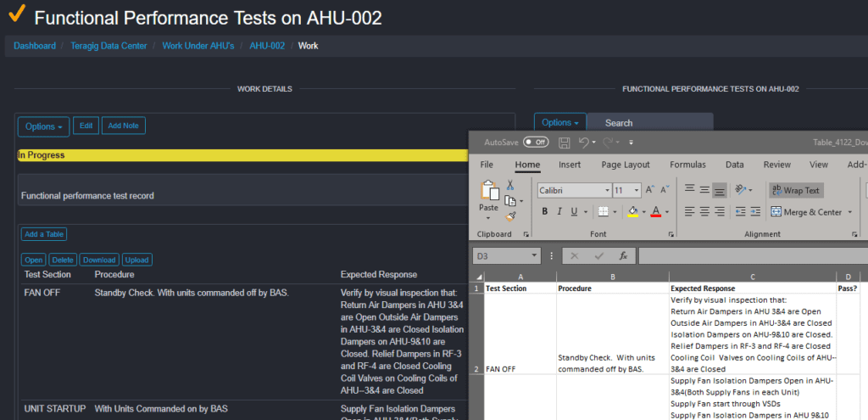
Task: Open the Work Under AHU's breadcrumb link
Action: pos(198,46)
